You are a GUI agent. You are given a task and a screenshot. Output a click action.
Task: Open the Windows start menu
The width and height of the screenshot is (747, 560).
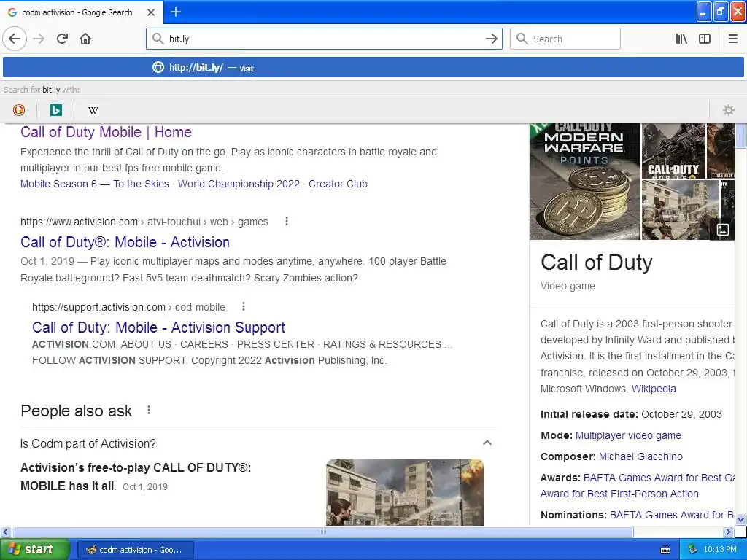click(35, 550)
